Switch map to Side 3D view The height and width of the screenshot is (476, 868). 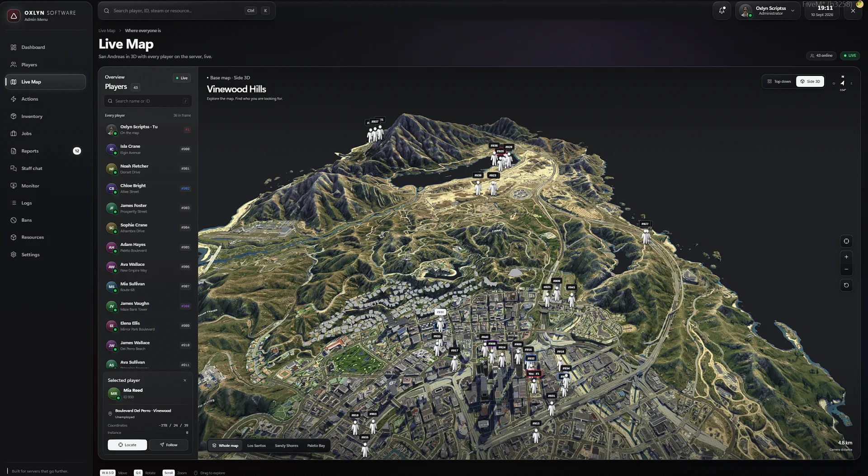810,81
